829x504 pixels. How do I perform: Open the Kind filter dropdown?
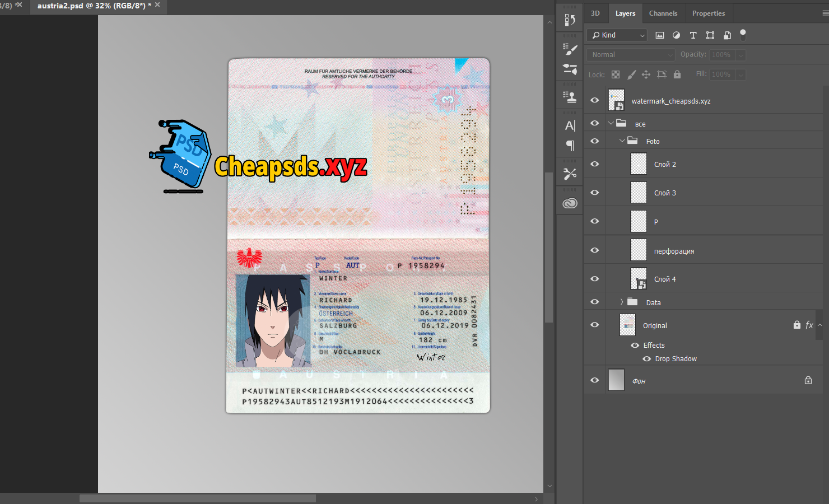tap(618, 35)
